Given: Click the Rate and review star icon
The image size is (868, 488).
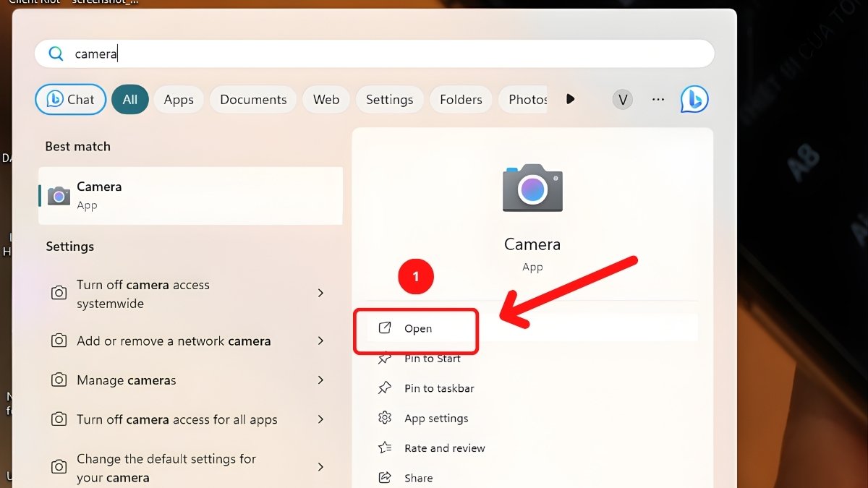Looking at the screenshot, I should (385, 448).
